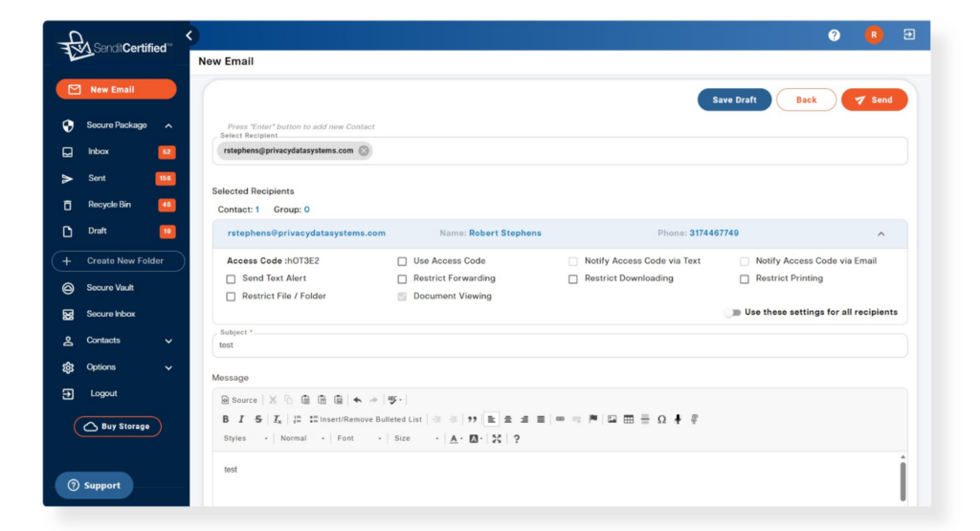980x531 pixels.
Task: Click Buy Storage
Action: point(118,427)
